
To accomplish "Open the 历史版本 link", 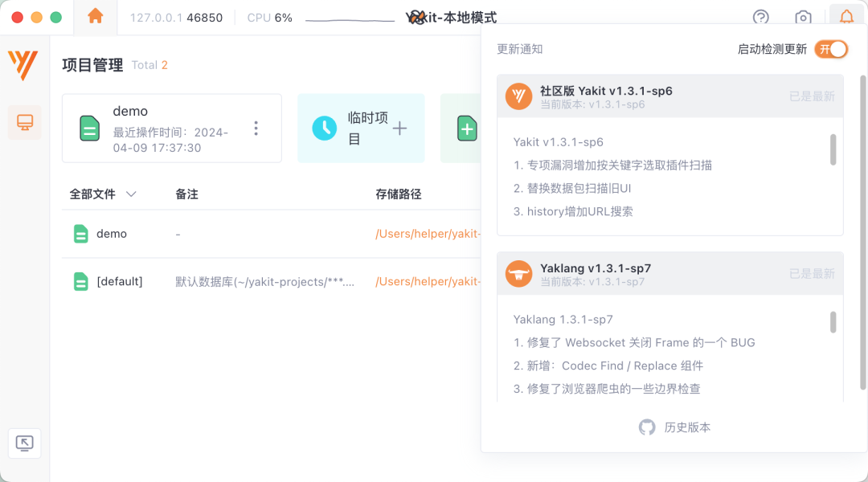I will [x=687, y=427].
